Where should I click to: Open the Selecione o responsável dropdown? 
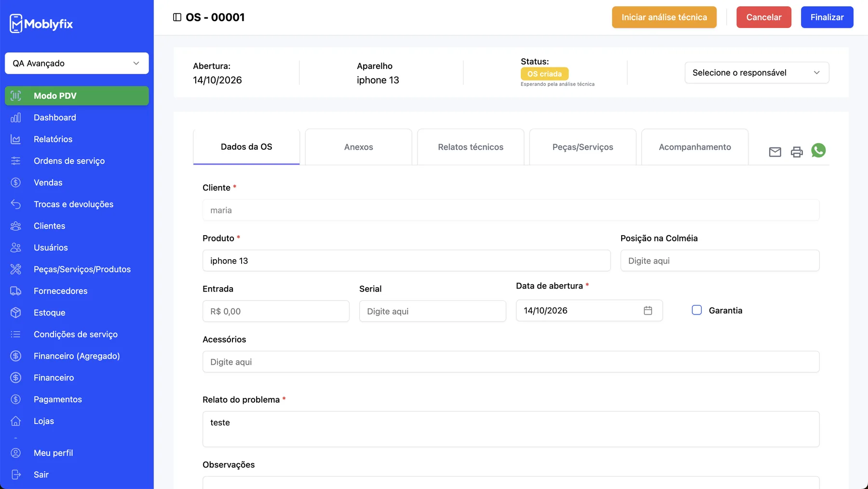coord(757,73)
